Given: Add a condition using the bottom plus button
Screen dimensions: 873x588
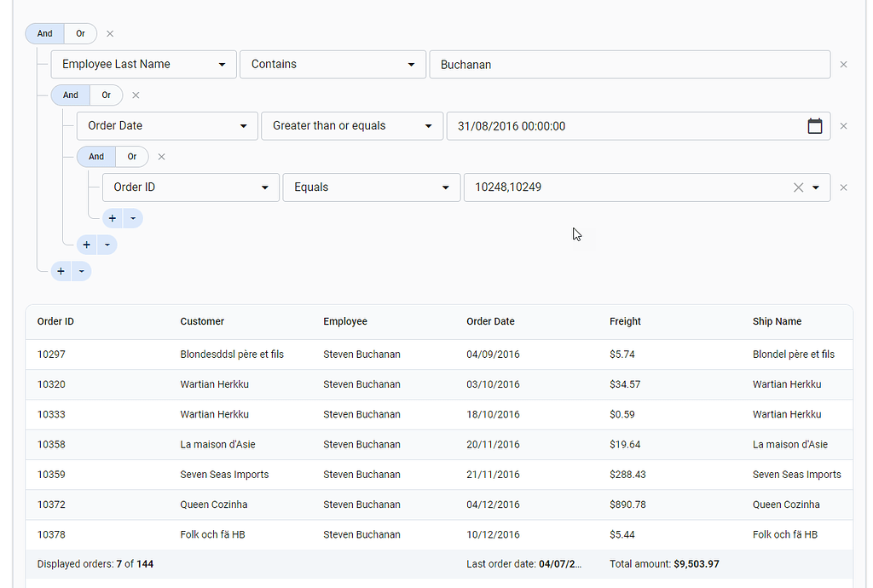Looking at the screenshot, I should [61, 271].
